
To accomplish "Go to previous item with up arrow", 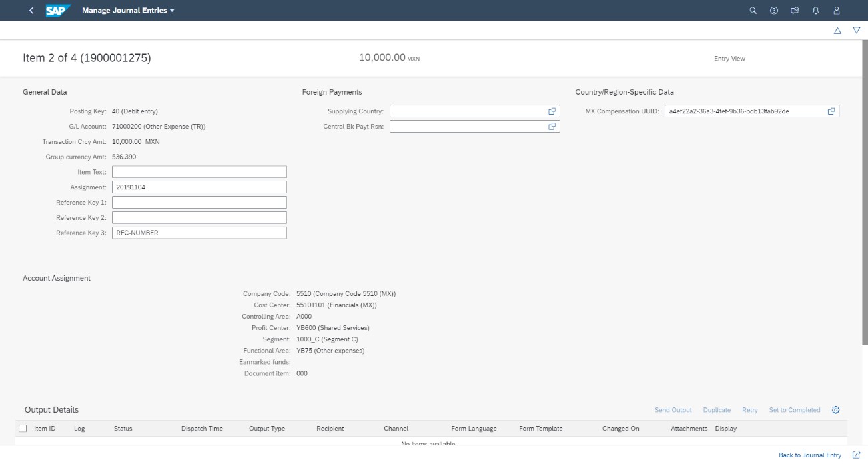I will pos(837,31).
